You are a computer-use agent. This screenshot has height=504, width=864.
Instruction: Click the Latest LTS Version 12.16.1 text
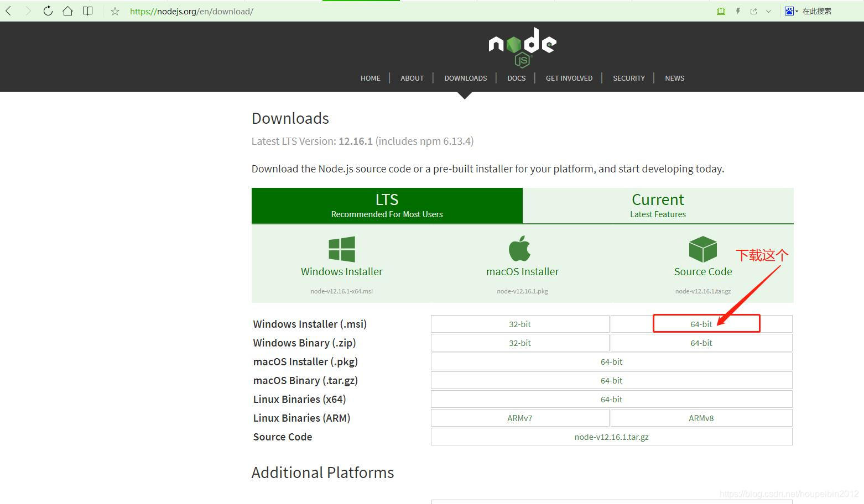click(362, 141)
